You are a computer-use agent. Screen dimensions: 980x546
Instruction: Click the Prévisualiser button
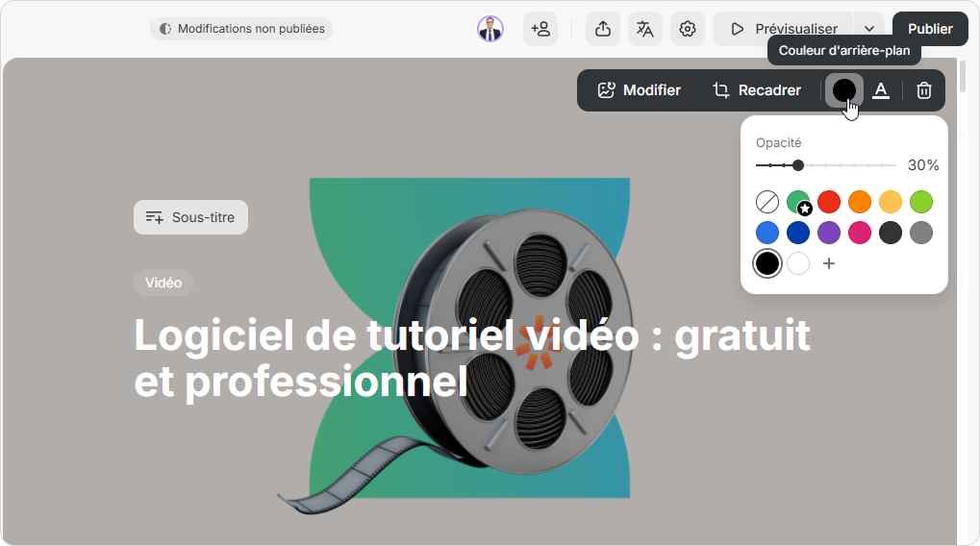[x=783, y=29]
